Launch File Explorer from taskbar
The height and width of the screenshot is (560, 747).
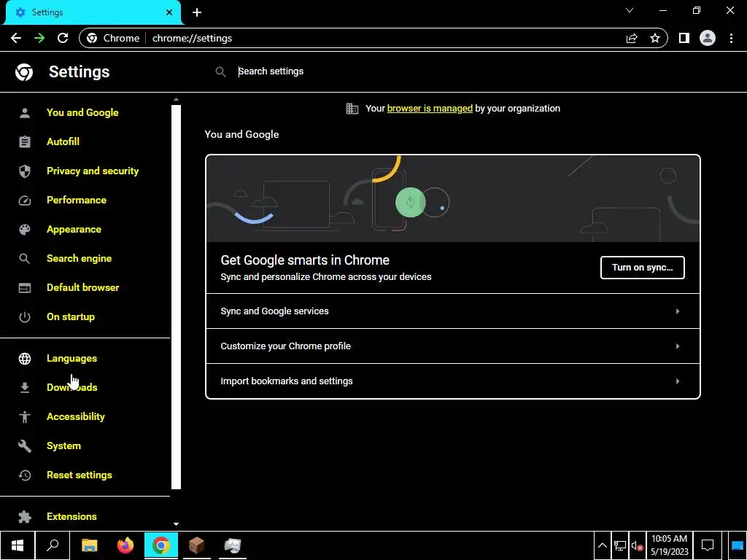89,545
